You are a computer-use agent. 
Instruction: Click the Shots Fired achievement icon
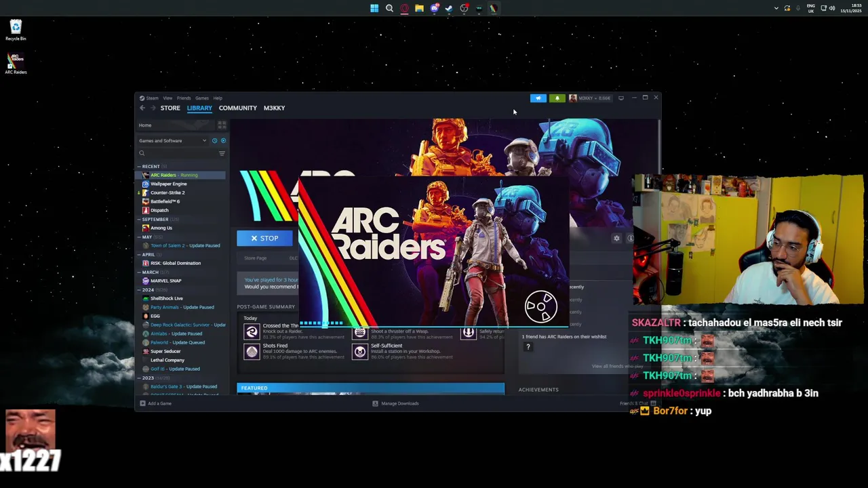coord(252,351)
